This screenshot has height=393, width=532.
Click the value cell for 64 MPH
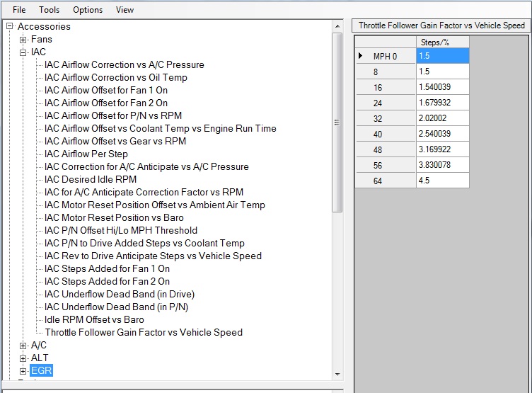[442, 181]
